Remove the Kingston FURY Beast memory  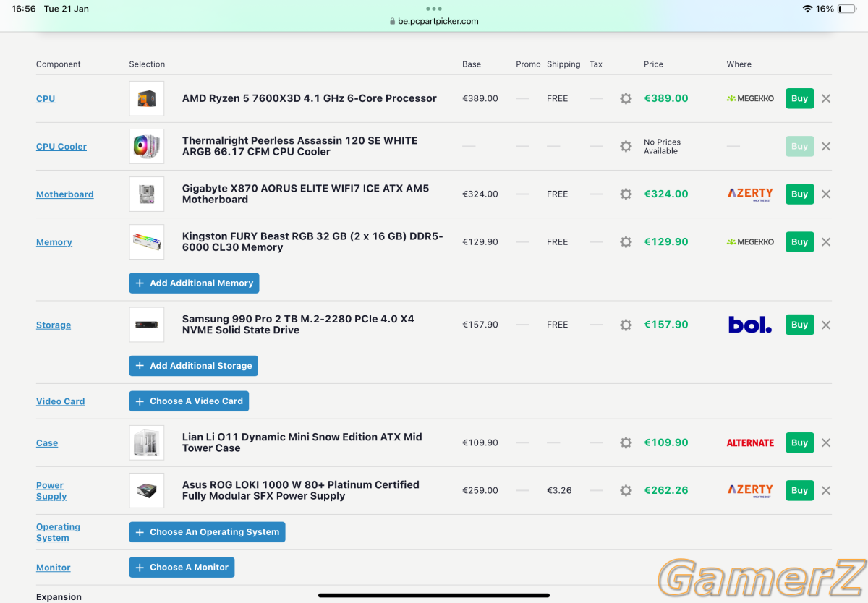(826, 242)
